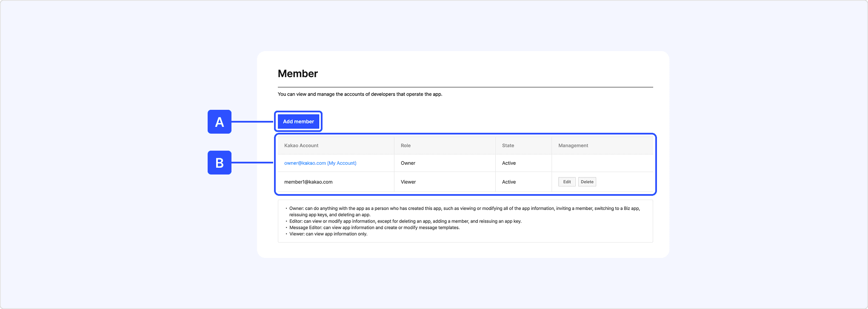Click the State column header

508,146
